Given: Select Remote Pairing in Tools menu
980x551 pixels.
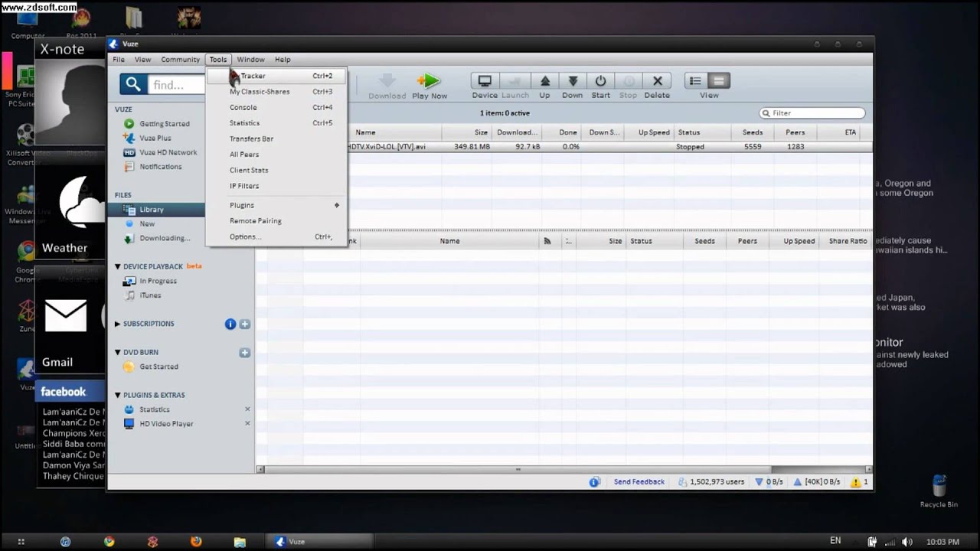Looking at the screenshot, I should [276, 221].
